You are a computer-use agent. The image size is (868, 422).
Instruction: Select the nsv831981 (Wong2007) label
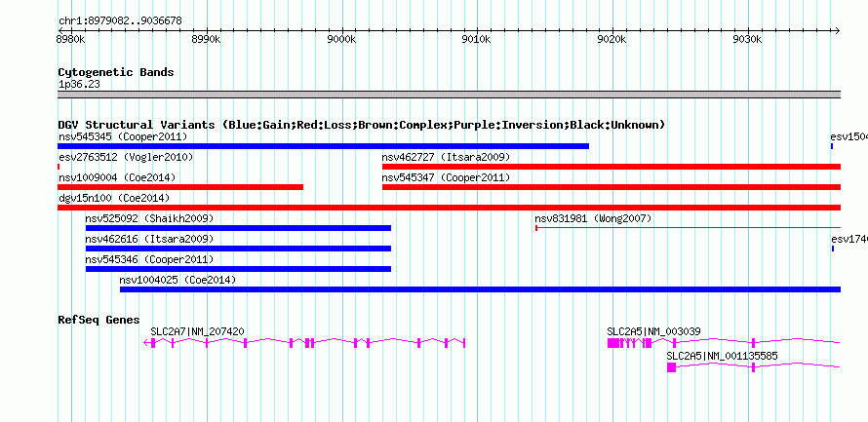[x=593, y=218]
